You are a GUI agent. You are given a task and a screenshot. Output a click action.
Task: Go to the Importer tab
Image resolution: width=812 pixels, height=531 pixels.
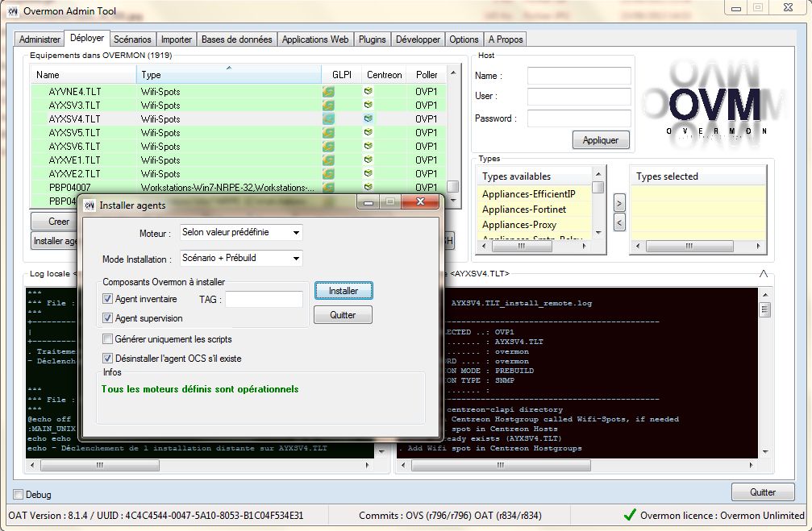[176, 39]
